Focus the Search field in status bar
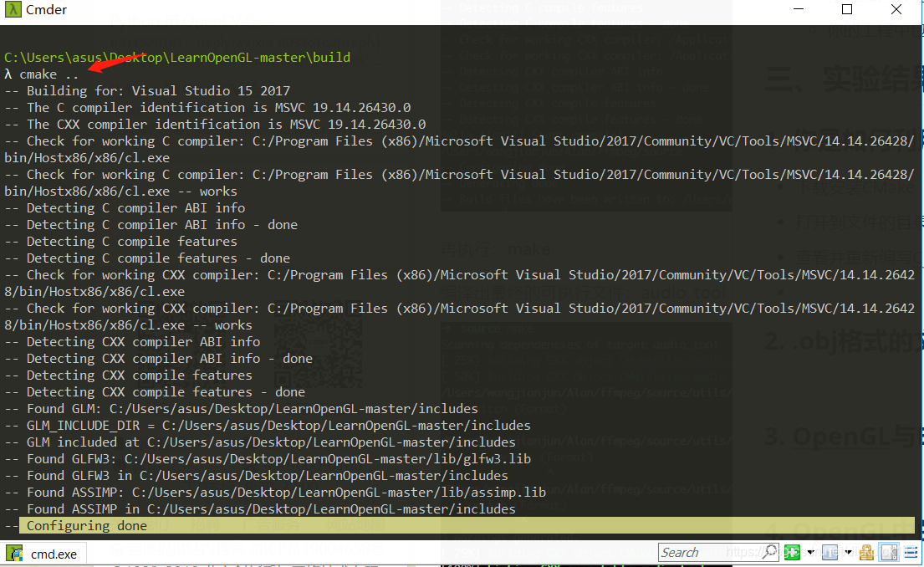This screenshot has width=924, height=567. (710, 552)
